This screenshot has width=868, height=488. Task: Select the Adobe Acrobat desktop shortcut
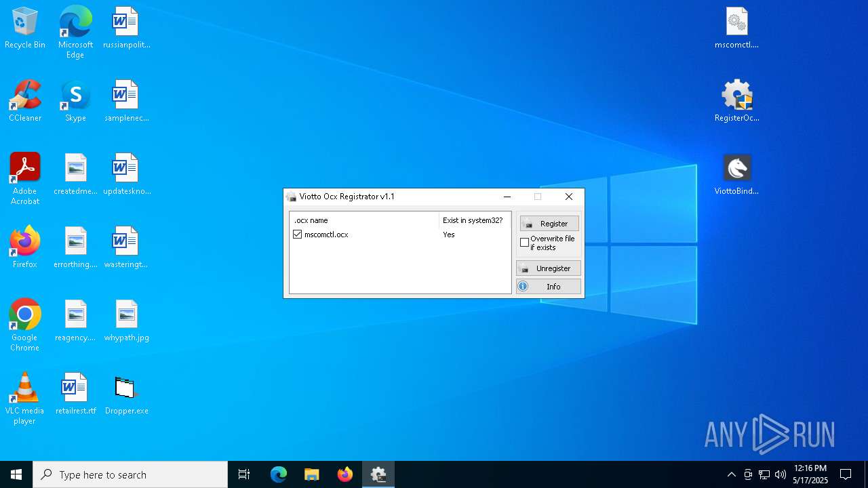25,179
